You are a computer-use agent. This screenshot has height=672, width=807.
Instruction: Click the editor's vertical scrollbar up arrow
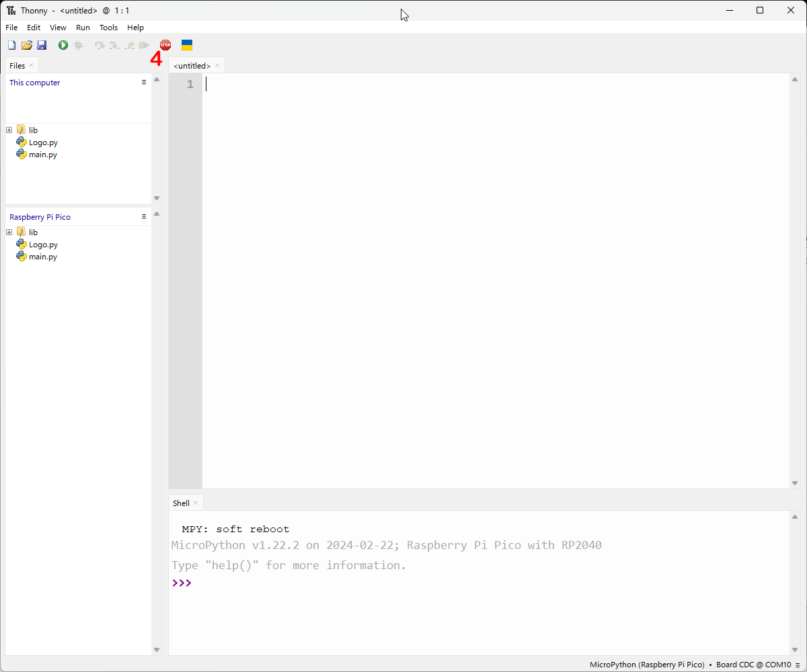[x=794, y=79]
